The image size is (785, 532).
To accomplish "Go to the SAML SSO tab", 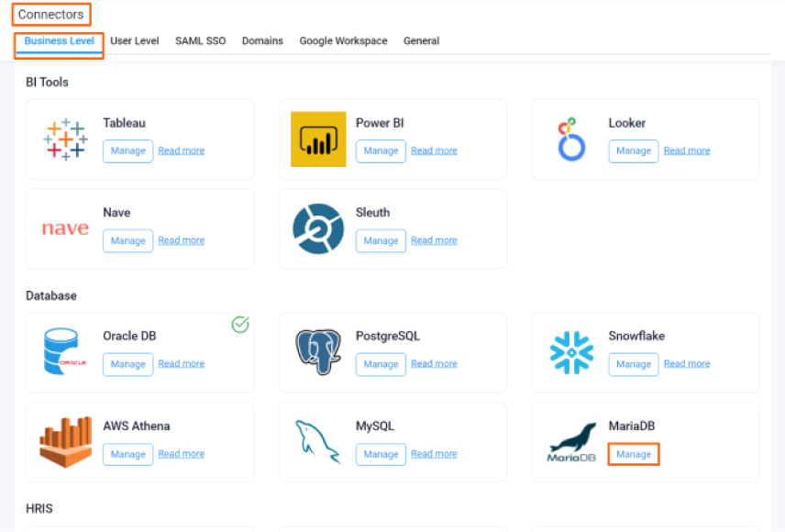I will click(200, 41).
